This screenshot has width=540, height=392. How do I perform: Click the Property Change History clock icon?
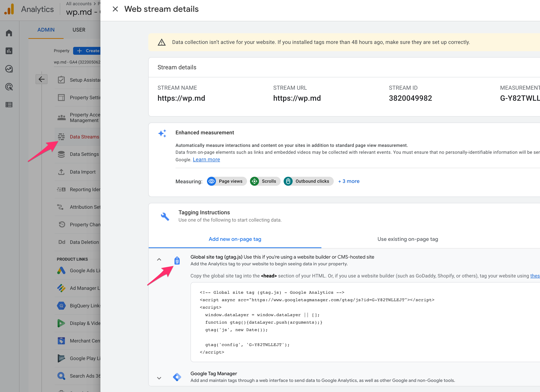click(x=62, y=224)
